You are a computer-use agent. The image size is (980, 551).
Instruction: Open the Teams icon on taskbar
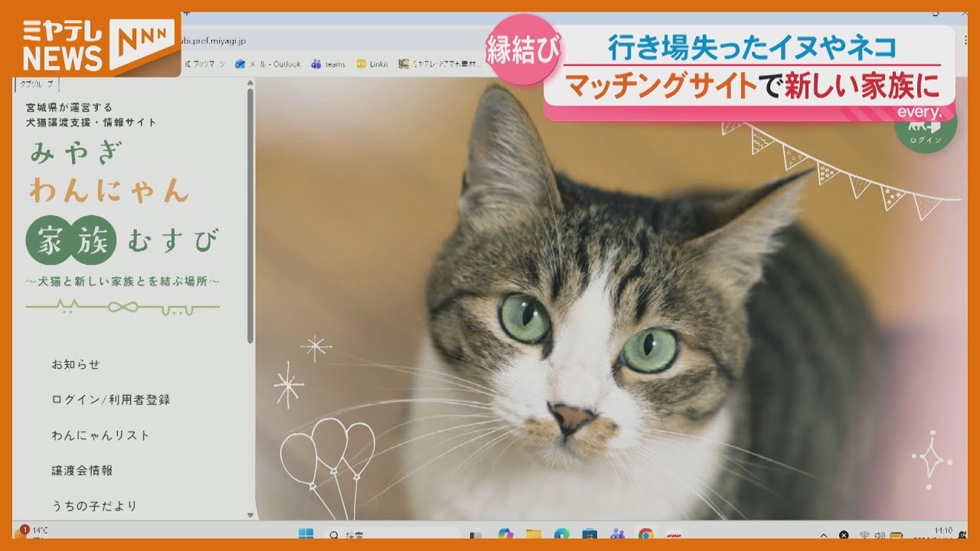tap(617, 533)
